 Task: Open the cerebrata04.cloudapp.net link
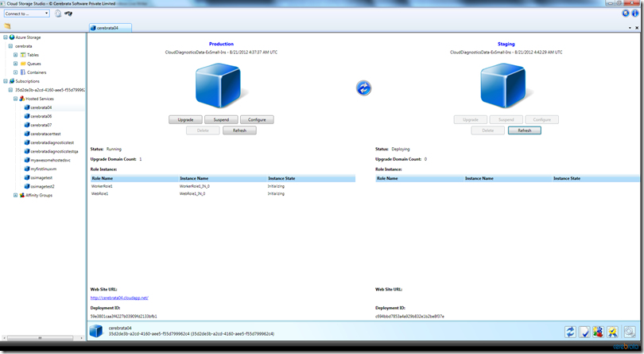tap(119, 298)
